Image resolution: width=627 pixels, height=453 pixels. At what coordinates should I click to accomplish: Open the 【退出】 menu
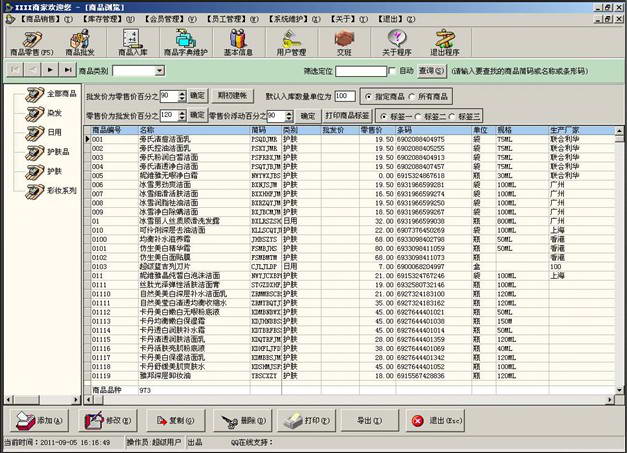[x=395, y=19]
